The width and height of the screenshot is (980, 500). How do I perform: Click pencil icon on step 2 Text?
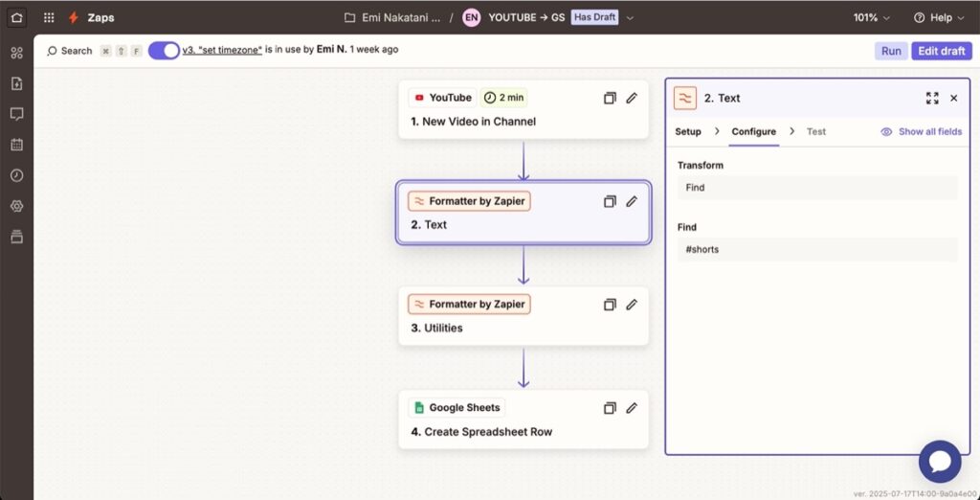(632, 201)
